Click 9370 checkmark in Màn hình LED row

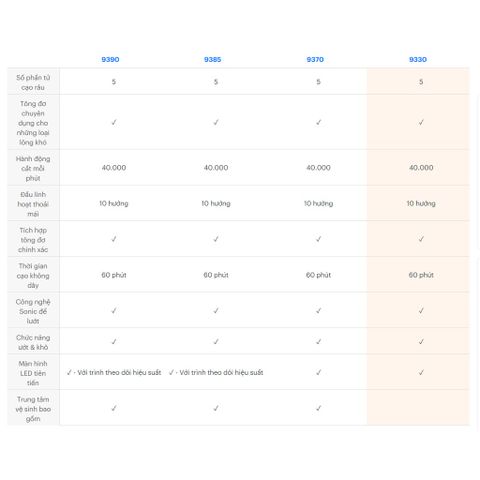click(x=318, y=372)
